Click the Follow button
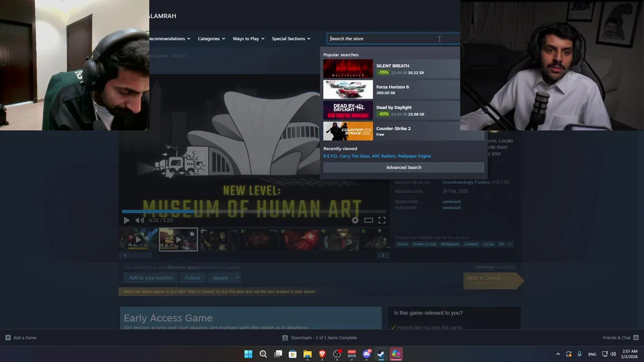Viewport: 644px width, 362px height. [x=192, y=278]
